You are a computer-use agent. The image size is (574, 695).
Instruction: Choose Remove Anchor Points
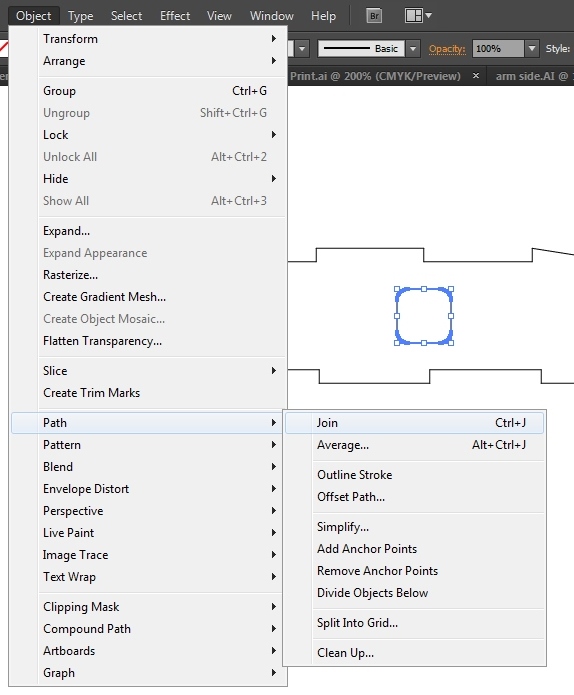(414, 571)
